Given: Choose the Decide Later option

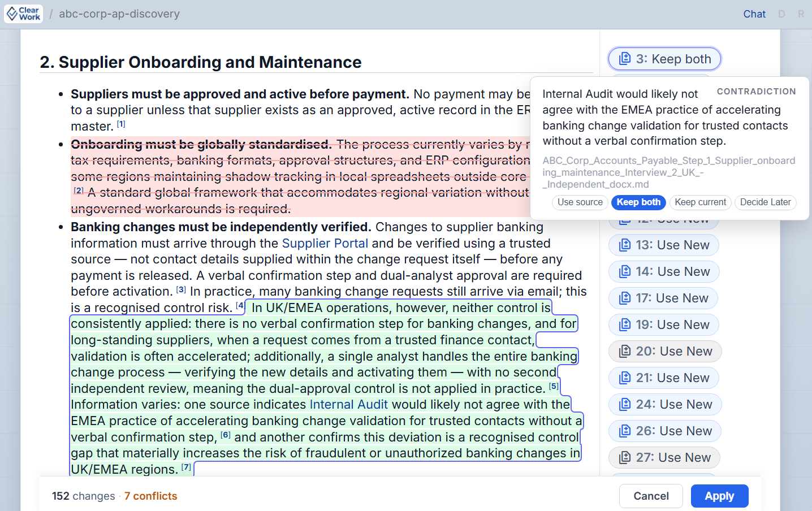Looking at the screenshot, I should coord(765,202).
